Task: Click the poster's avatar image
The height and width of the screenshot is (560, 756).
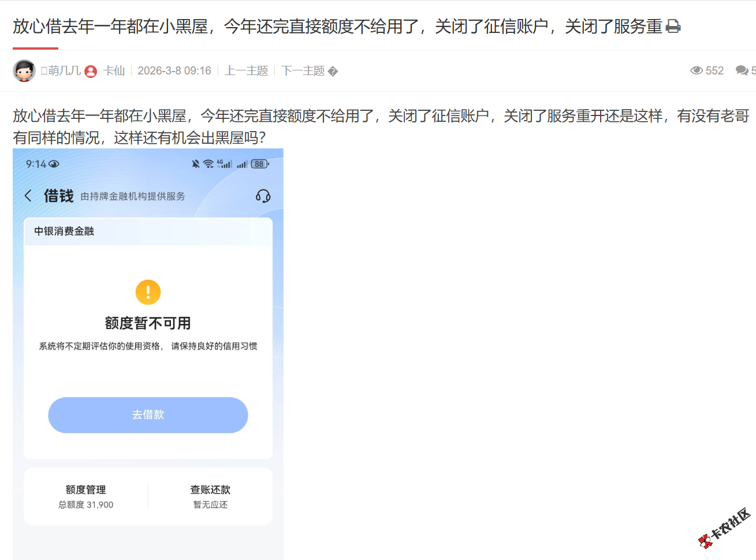Action: click(x=24, y=70)
